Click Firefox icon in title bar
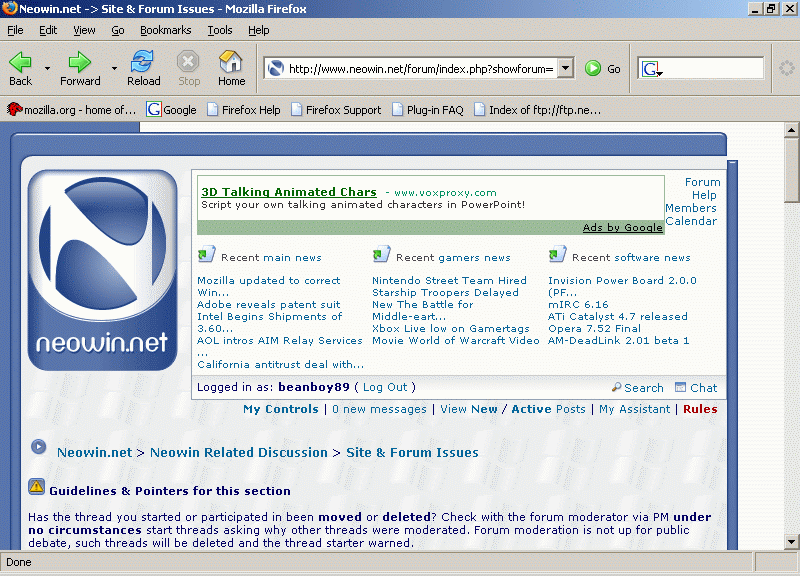Image resolution: width=800 pixels, height=576 pixels. [x=9, y=9]
